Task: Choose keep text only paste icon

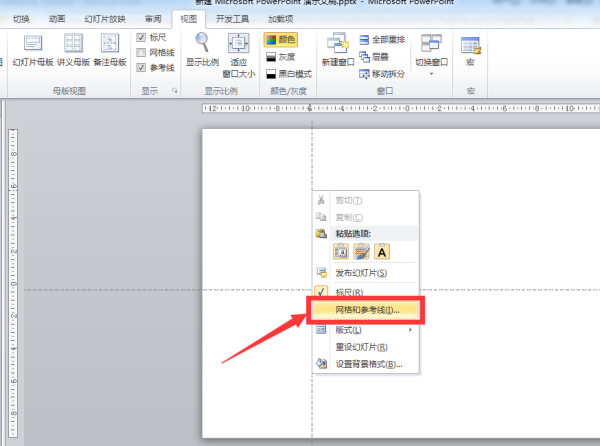Action: tap(384, 251)
